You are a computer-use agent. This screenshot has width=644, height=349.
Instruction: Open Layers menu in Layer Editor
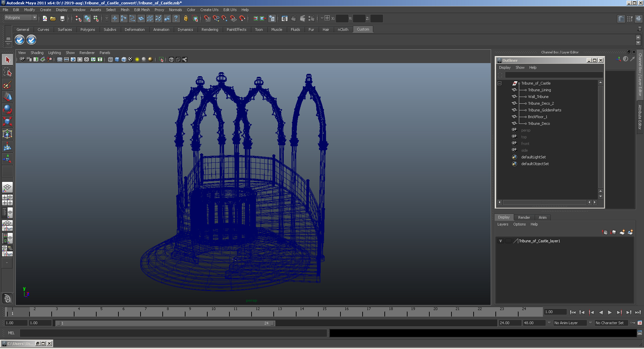coord(502,224)
